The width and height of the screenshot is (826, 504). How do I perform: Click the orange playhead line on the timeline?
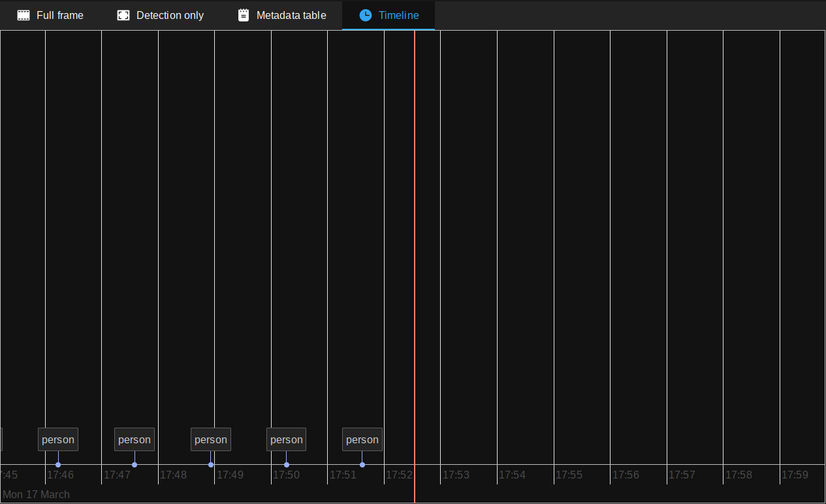tap(414, 261)
